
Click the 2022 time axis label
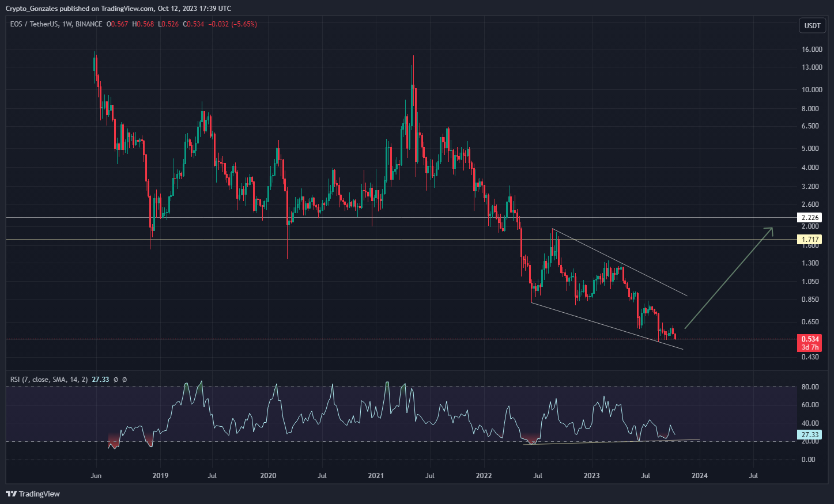click(x=484, y=476)
